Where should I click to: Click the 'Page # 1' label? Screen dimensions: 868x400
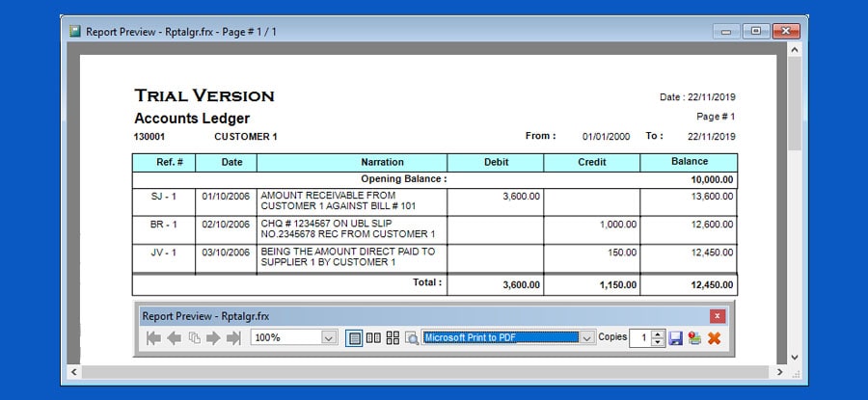tap(716, 117)
